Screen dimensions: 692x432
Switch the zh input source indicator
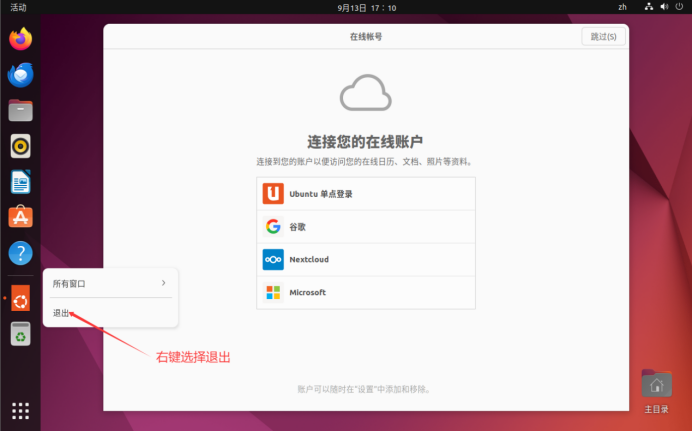pyautogui.click(x=622, y=7)
